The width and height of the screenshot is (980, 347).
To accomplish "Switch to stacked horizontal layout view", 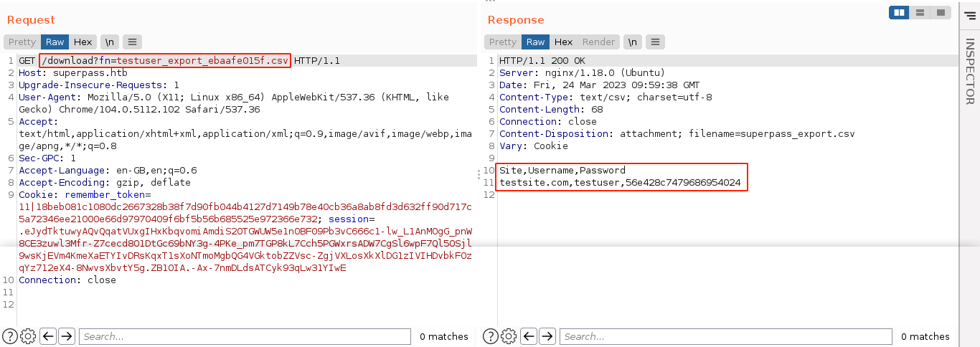I will click(x=920, y=13).
